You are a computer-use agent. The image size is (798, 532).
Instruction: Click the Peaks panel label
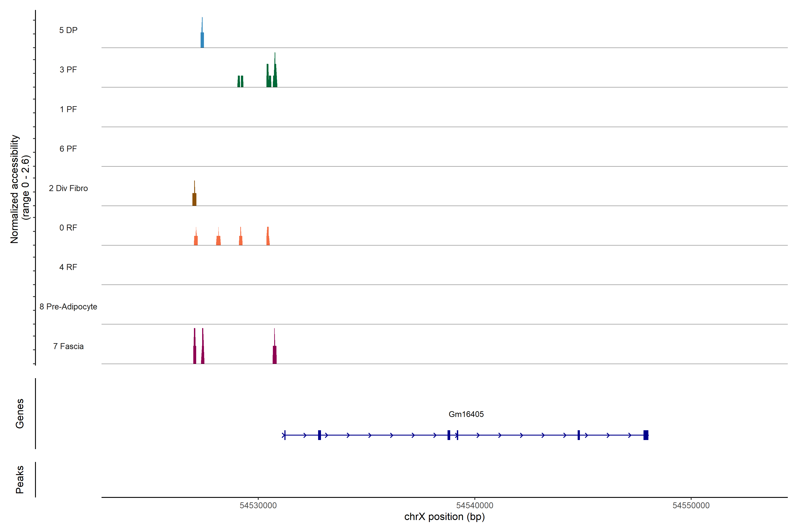pos(20,479)
